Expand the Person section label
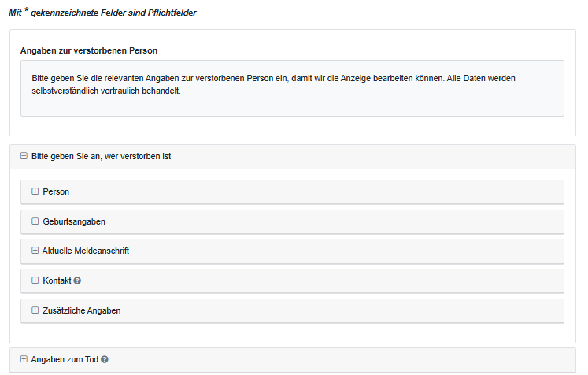 tap(56, 191)
